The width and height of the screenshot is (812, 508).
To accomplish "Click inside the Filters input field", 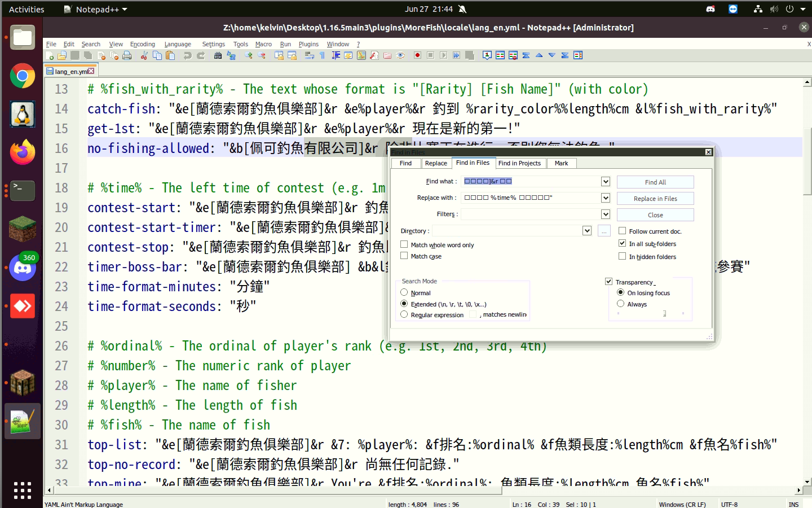I will coord(531,214).
